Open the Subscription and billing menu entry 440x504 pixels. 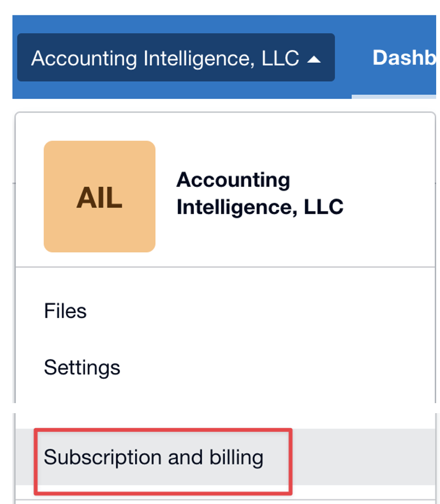point(154,457)
